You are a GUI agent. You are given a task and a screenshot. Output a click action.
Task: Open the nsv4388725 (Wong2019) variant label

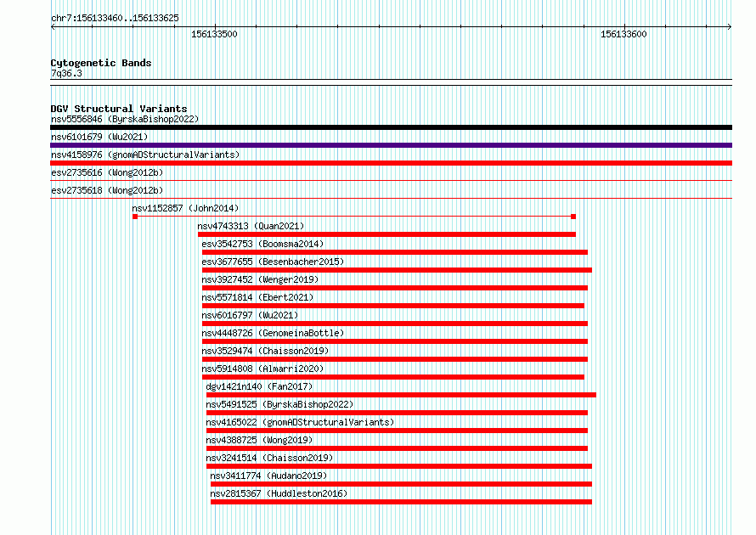[259, 440]
